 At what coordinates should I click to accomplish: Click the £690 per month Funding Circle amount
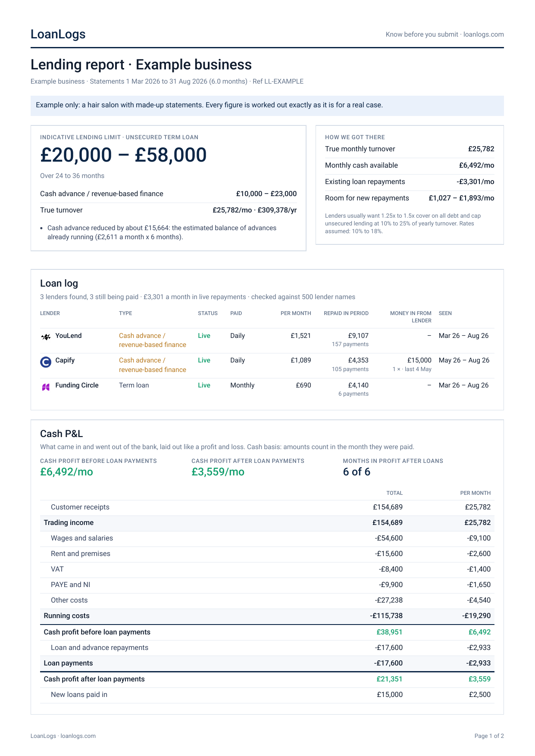[303, 385]
